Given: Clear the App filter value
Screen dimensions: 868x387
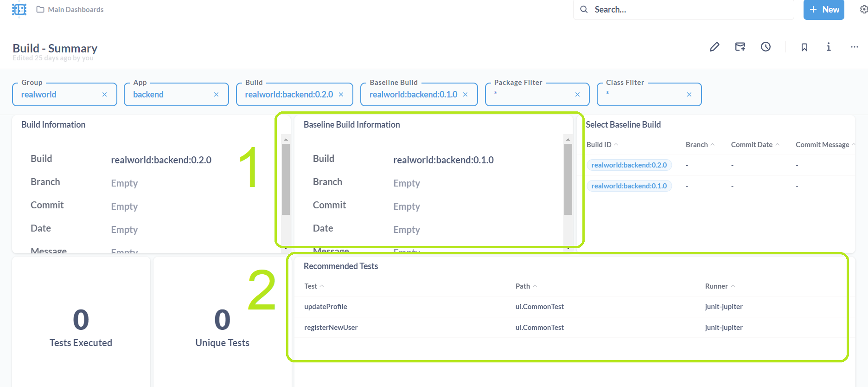Looking at the screenshot, I should coord(216,94).
